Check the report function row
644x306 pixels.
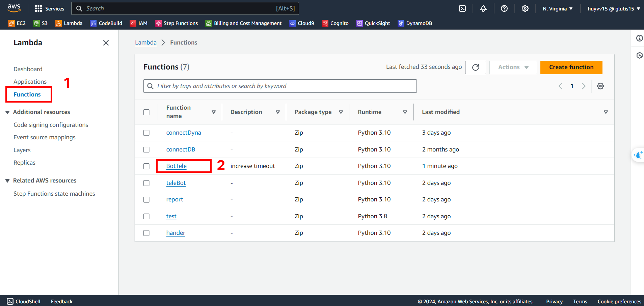(146, 200)
